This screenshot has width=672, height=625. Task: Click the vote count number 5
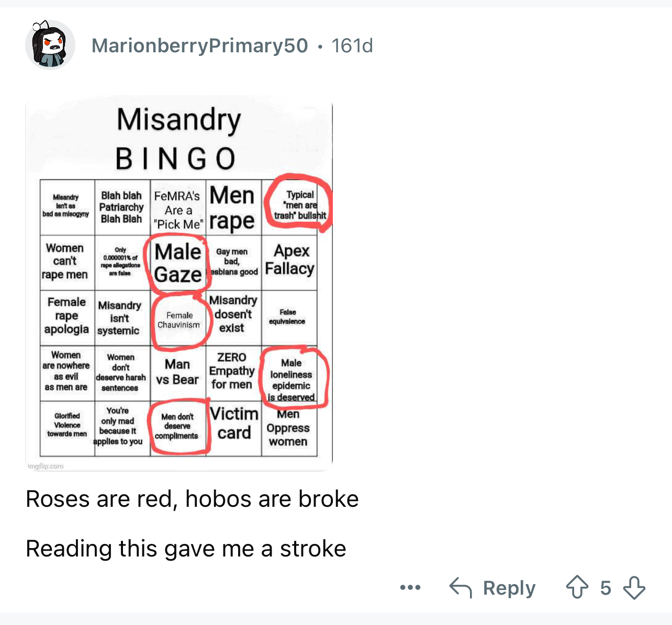coord(606,588)
